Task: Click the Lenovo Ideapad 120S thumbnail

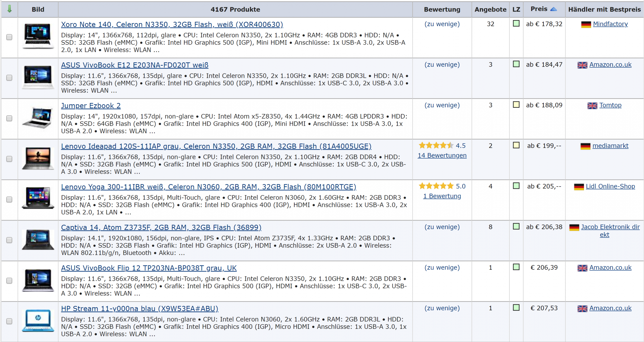Action: tap(38, 158)
